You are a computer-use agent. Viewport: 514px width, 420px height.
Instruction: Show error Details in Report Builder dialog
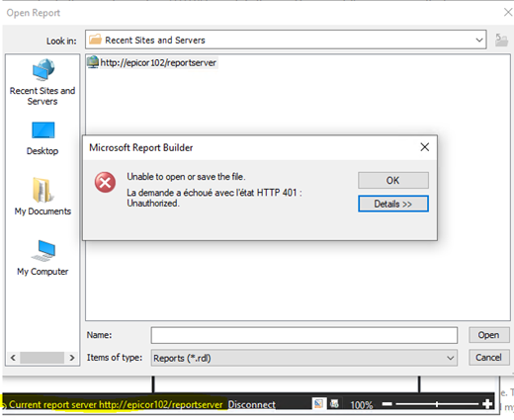(x=393, y=204)
